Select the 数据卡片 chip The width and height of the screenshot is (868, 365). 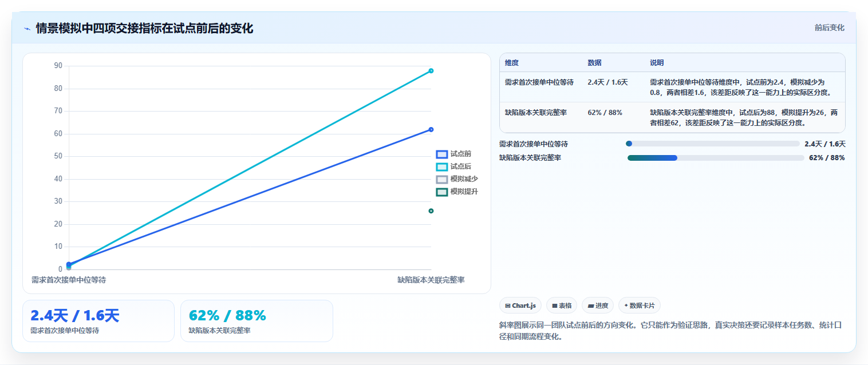coord(639,306)
